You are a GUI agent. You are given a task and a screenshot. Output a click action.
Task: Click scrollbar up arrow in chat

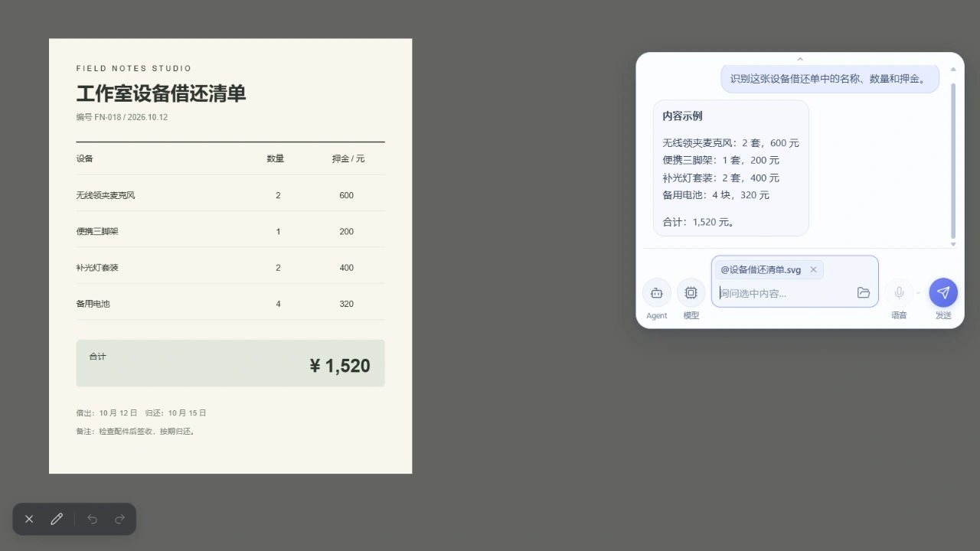[953, 70]
